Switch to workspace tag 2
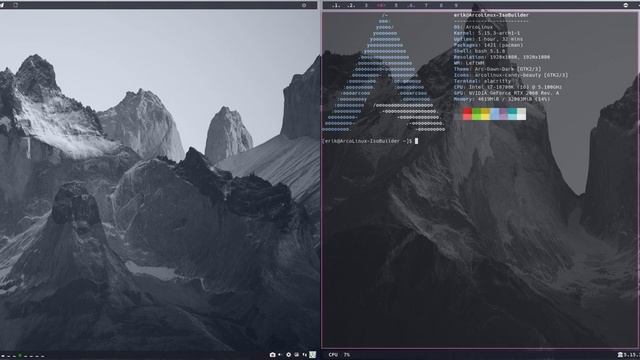Viewport: 640px width, 360px height. (x=351, y=6)
